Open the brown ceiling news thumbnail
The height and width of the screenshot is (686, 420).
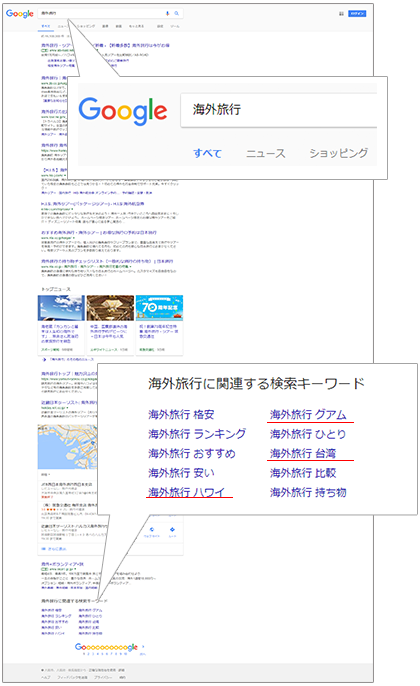(110, 308)
